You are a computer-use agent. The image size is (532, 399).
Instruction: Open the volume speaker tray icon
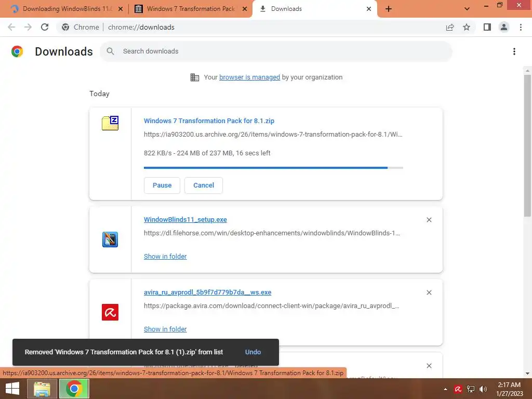[483, 389]
